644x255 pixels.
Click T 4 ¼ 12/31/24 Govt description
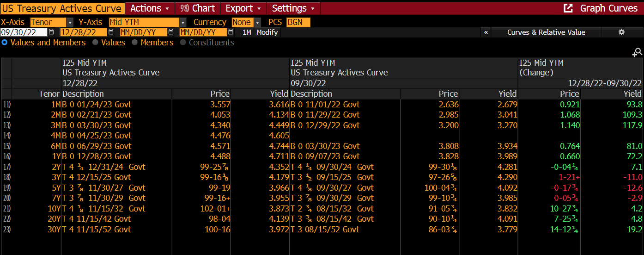click(104, 167)
